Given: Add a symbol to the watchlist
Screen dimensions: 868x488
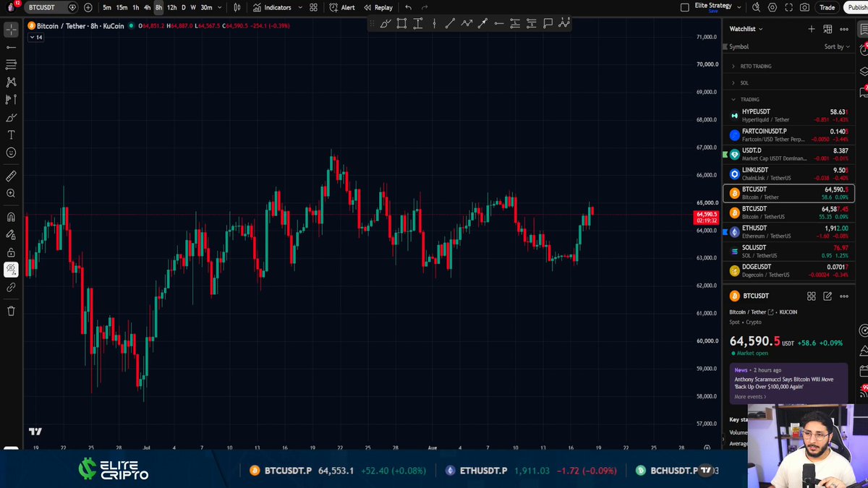Looking at the screenshot, I should (x=812, y=29).
